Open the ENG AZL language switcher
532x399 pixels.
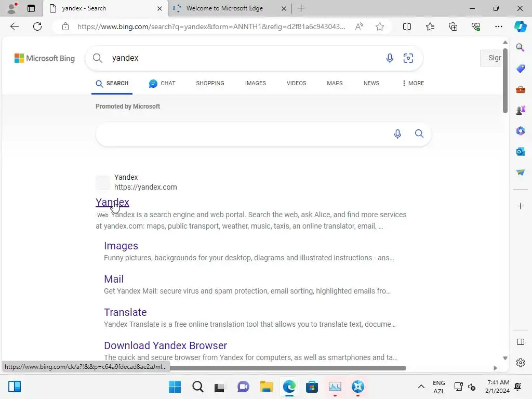[438, 387]
